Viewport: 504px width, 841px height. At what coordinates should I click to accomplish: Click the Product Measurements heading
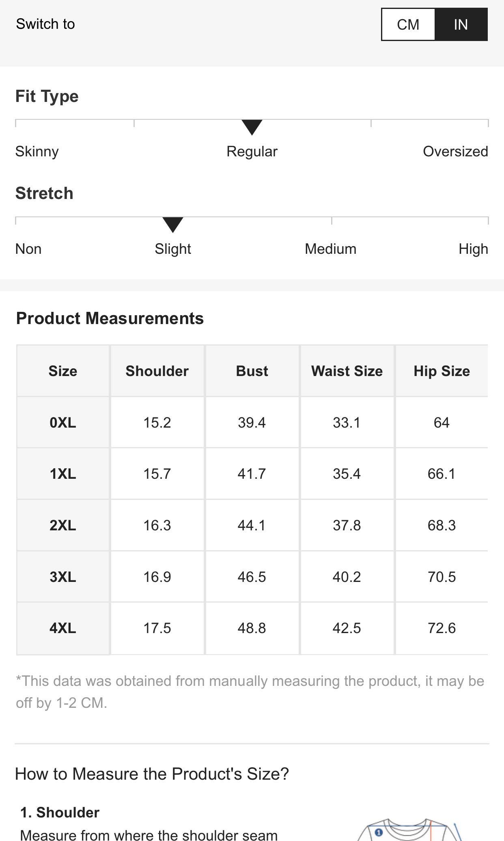point(110,318)
